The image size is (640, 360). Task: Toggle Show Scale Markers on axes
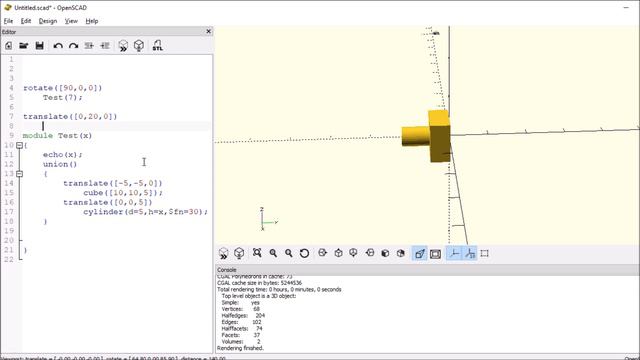click(x=470, y=253)
